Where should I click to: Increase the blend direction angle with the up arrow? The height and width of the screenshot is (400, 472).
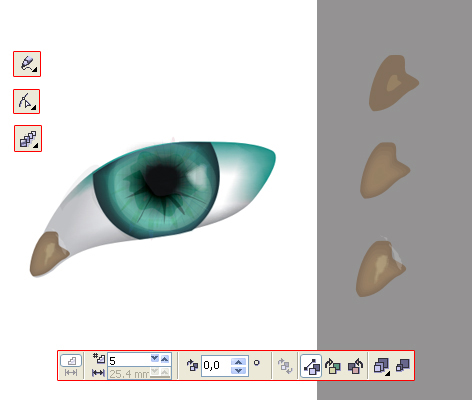click(238, 362)
